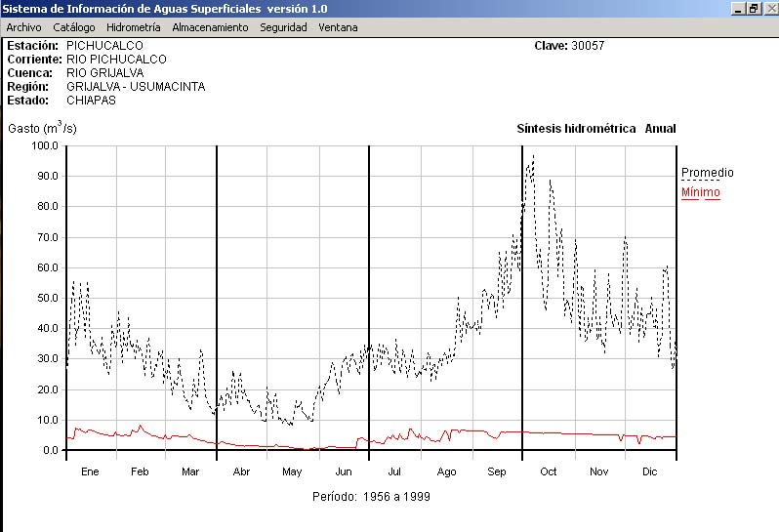Click the red Mínimo legend label
This screenshot has width=779, height=532.
[700, 192]
